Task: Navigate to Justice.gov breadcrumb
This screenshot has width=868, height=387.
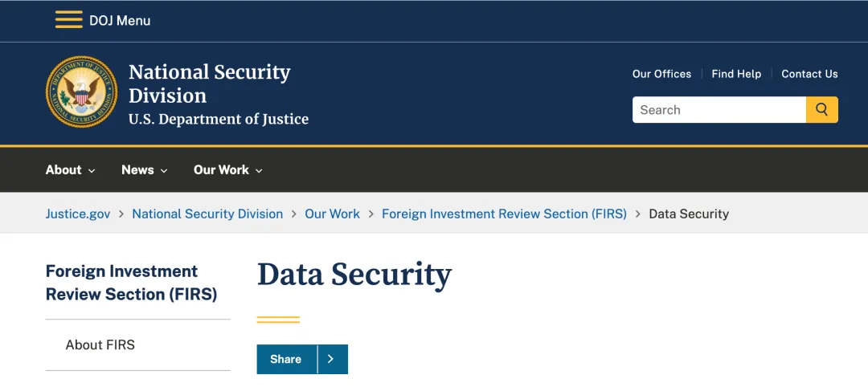Action: coord(78,214)
